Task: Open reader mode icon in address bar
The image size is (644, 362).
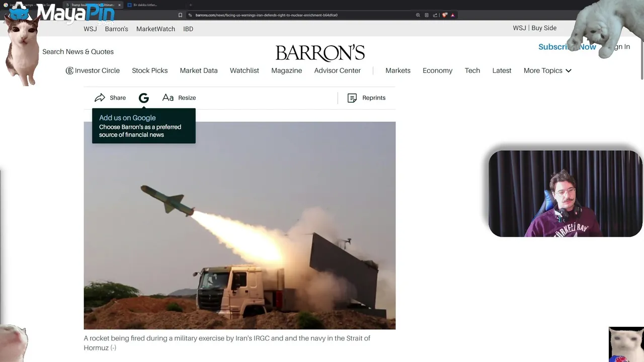Action: click(x=427, y=15)
